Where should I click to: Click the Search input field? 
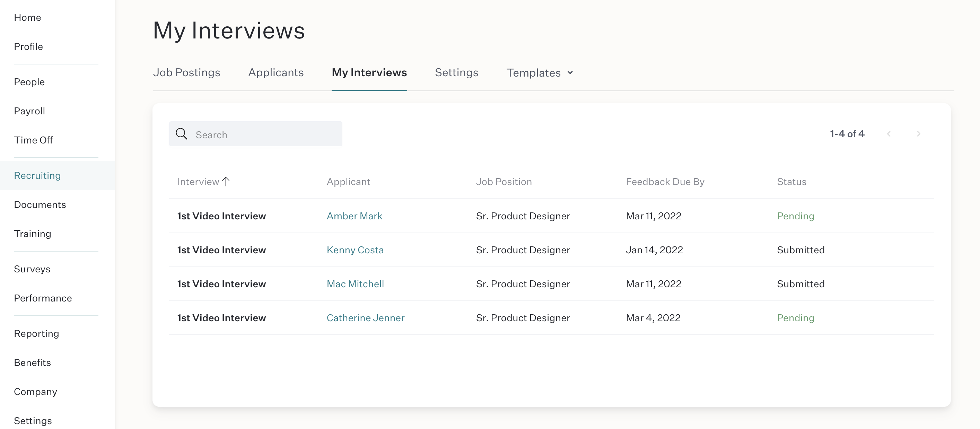point(256,134)
